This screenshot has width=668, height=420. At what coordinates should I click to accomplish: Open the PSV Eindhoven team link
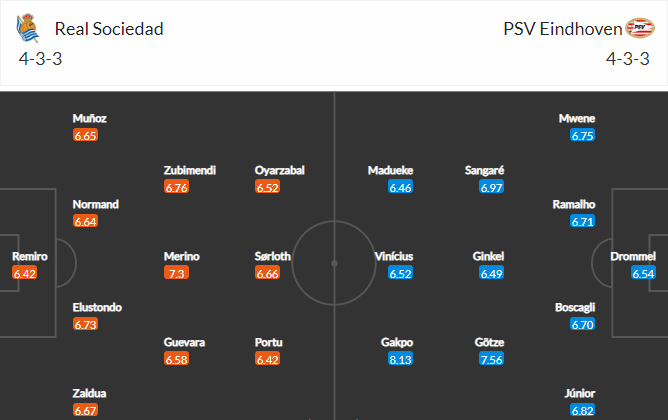(562, 29)
